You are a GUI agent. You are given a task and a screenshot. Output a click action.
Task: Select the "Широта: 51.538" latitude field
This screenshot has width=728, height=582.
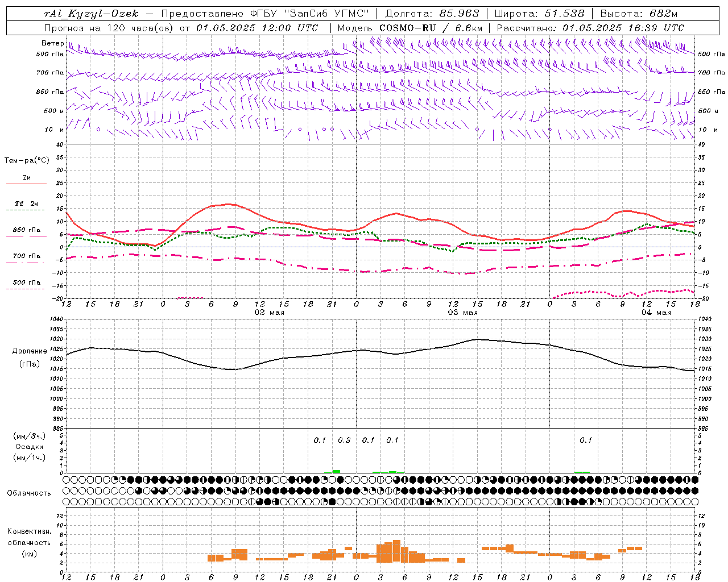[539, 14]
